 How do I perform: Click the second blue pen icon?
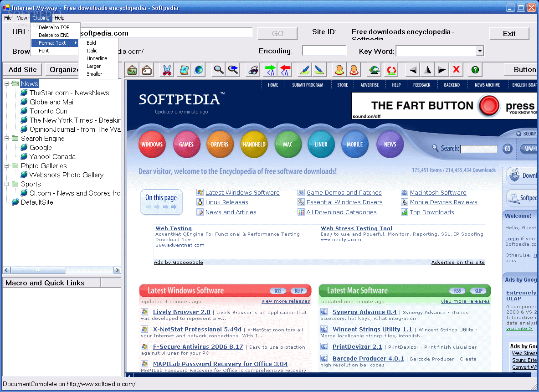tap(319, 70)
